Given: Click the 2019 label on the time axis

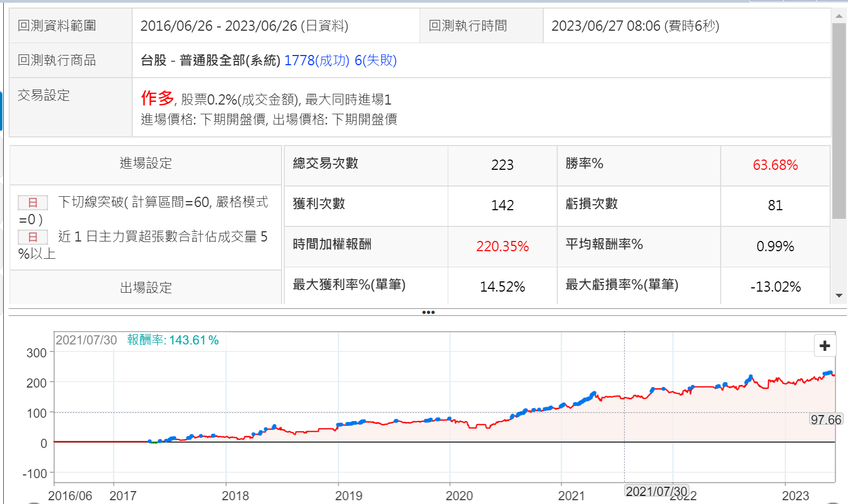Looking at the screenshot, I should tap(348, 495).
